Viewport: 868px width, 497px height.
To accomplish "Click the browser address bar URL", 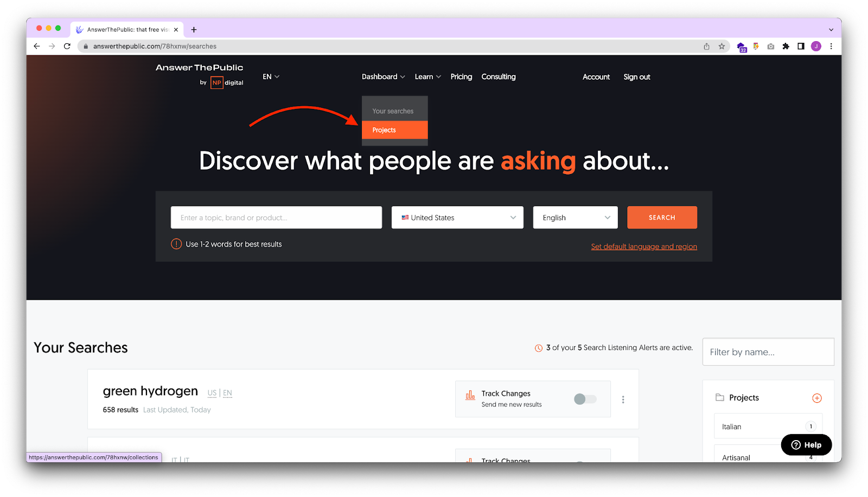I will point(155,47).
